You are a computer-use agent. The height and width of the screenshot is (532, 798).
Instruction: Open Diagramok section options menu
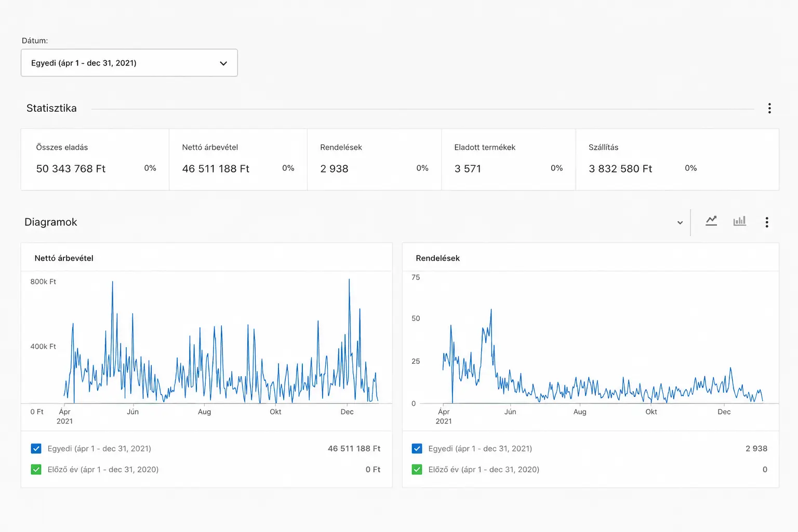(x=767, y=222)
